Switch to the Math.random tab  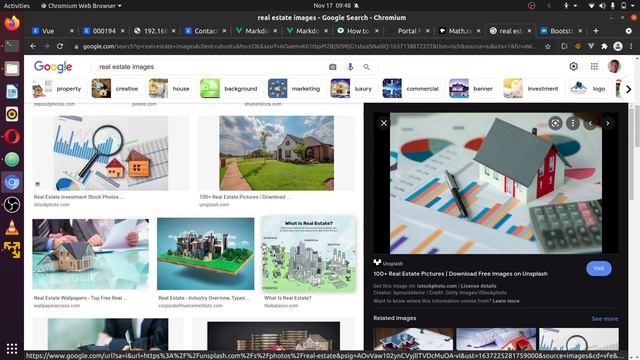pos(459,31)
